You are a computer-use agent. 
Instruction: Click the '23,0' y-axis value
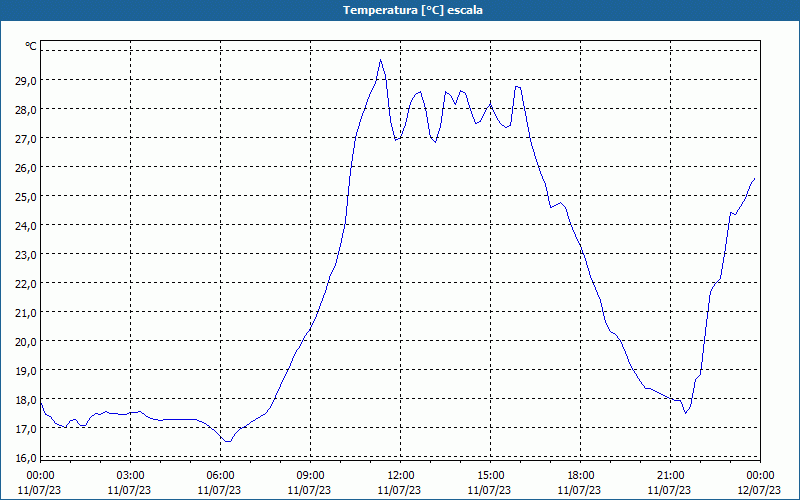25,255
